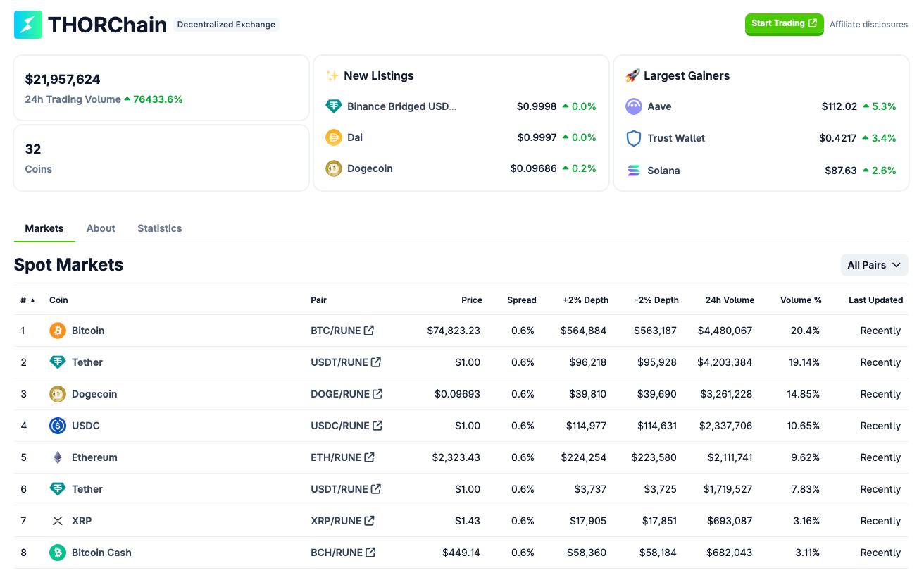Click the Bitcoin icon in row 1

58,331
